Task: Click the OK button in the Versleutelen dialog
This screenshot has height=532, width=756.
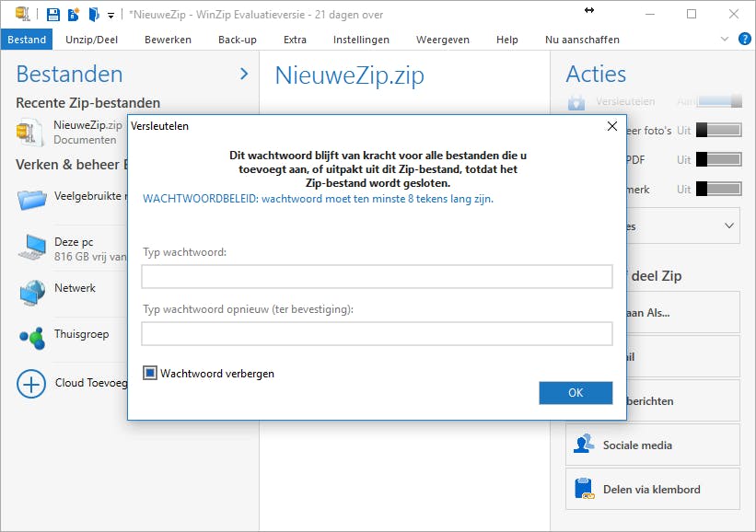Action: pos(576,393)
